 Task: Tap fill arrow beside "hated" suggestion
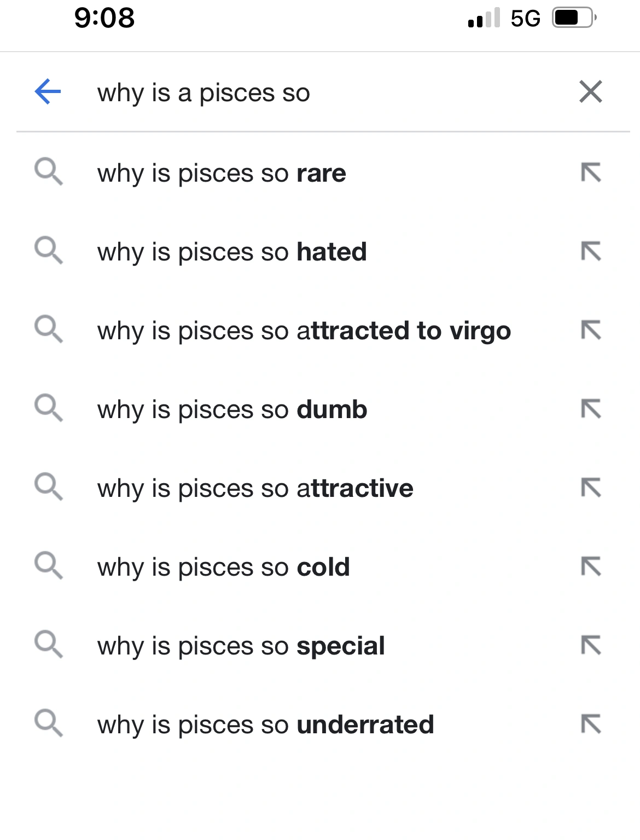[x=591, y=252]
